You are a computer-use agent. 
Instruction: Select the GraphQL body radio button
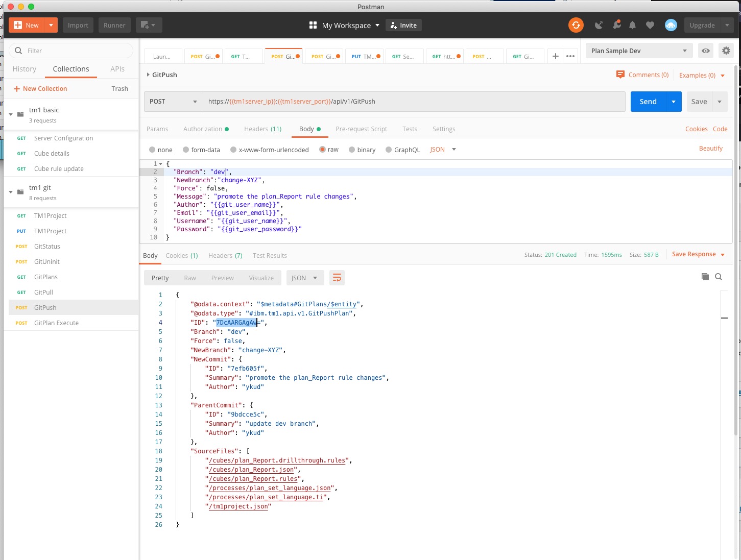389,150
